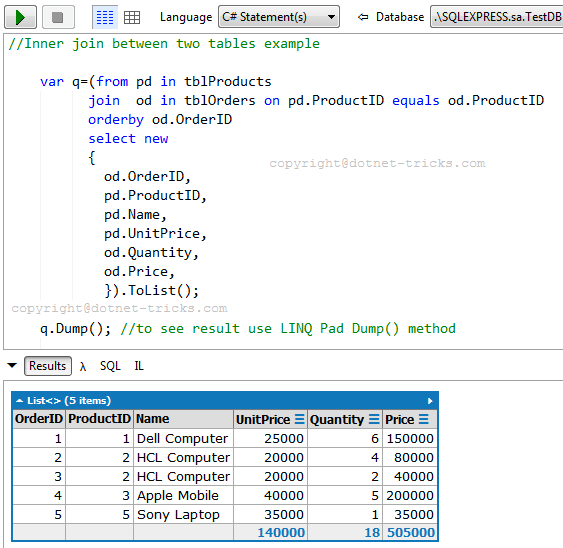This screenshot has height=548, width=563.
Task: Click the Apple Mobile cell
Action: coord(183,496)
